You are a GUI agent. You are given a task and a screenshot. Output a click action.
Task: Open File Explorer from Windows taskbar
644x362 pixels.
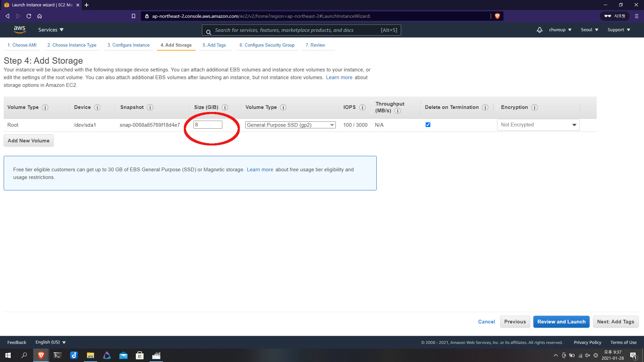(90, 355)
